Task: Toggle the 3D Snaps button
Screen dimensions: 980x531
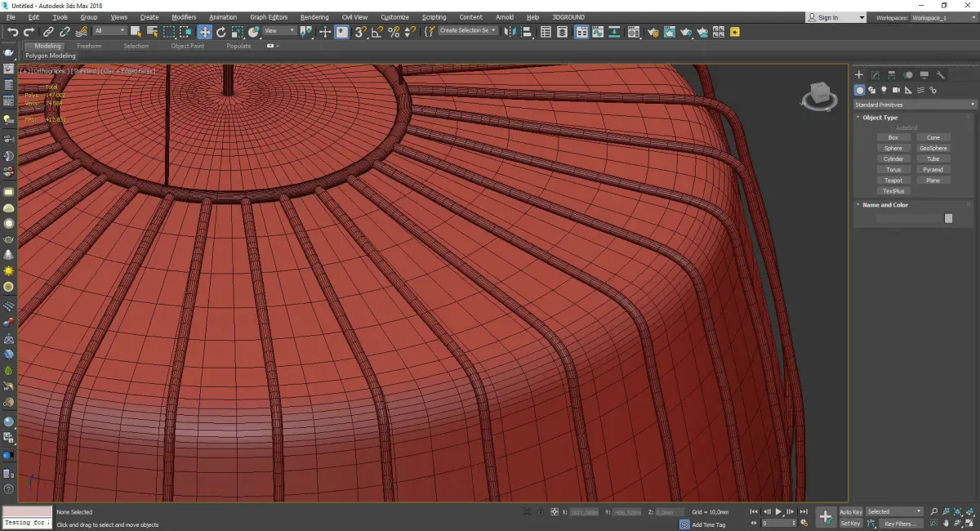Action: pos(360,32)
